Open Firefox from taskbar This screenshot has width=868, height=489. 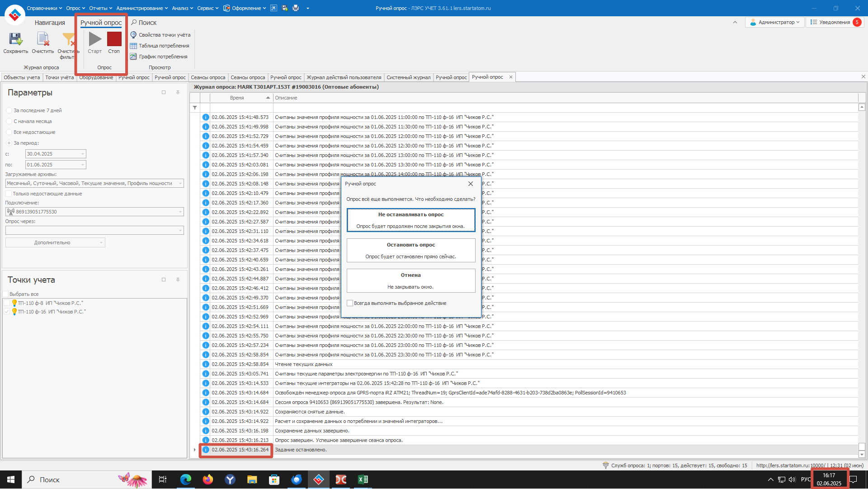pyautogui.click(x=208, y=480)
